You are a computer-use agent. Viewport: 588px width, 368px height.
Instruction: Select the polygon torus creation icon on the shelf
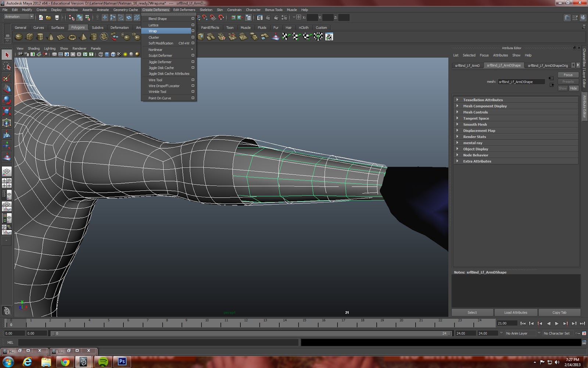point(72,37)
